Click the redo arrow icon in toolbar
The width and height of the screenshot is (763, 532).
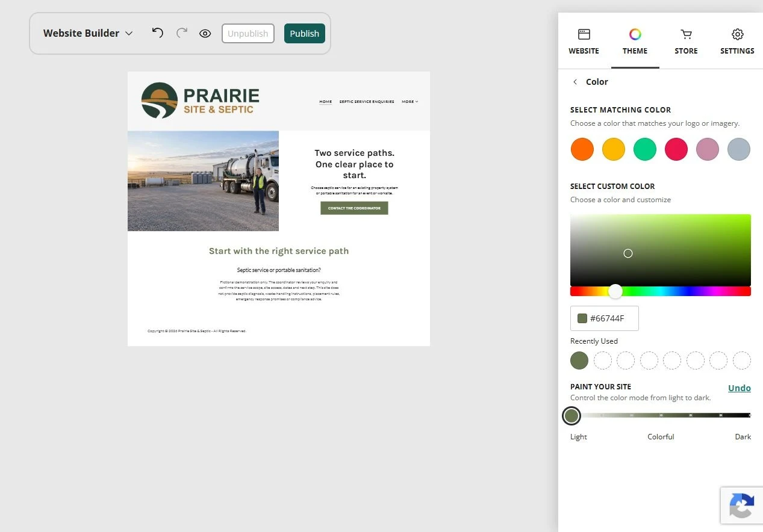(181, 33)
